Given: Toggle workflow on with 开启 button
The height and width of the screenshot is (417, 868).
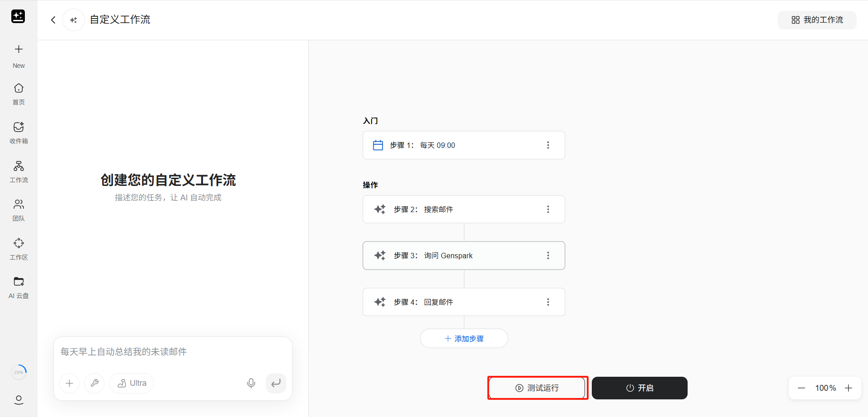Looking at the screenshot, I should click(x=639, y=388).
